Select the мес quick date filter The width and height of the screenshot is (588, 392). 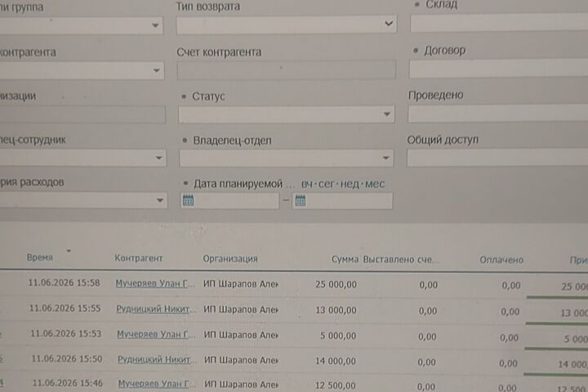coord(375,184)
